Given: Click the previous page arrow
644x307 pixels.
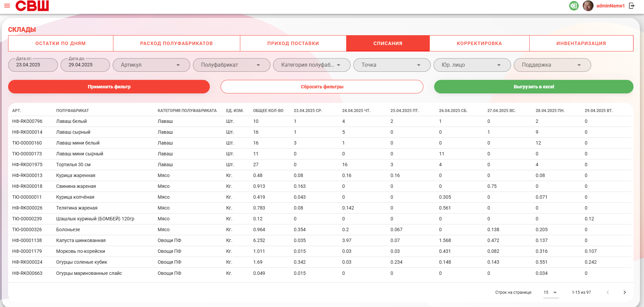Looking at the screenshot, I should [x=608, y=292].
